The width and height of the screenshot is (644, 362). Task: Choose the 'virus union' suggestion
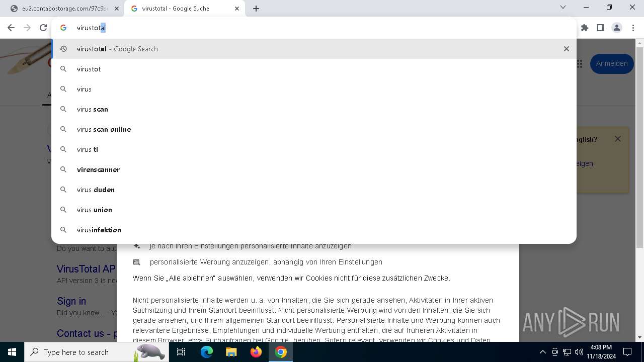tap(314, 210)
